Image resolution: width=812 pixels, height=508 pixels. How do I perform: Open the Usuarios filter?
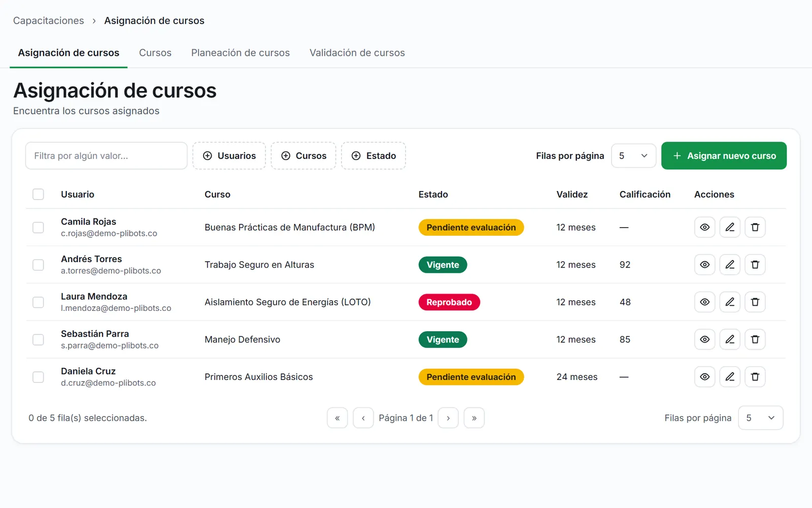229,156
